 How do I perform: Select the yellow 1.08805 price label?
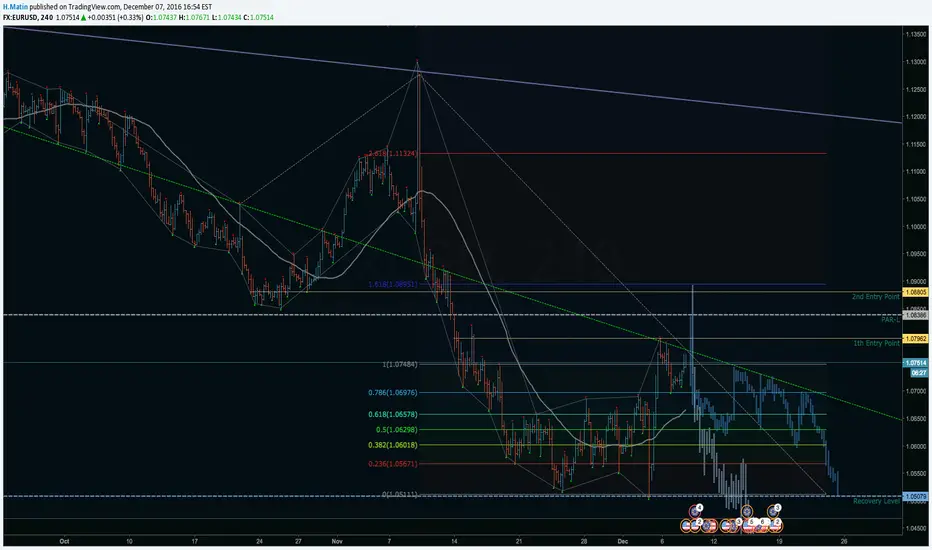915,292
